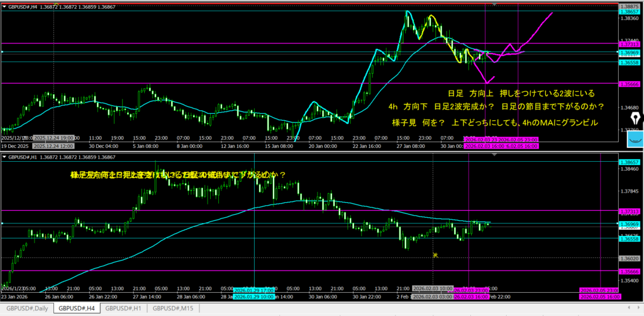This screenshot has width=644, height=316.
Task: Open the H4 chart title dropdown arrow
Action: (x=4, y=6)
